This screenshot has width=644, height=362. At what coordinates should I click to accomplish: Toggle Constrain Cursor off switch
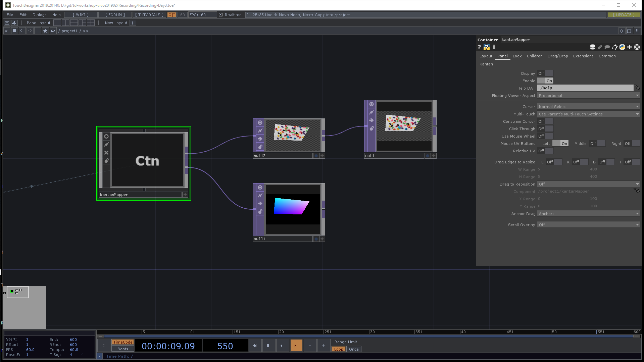click(545, 121)
